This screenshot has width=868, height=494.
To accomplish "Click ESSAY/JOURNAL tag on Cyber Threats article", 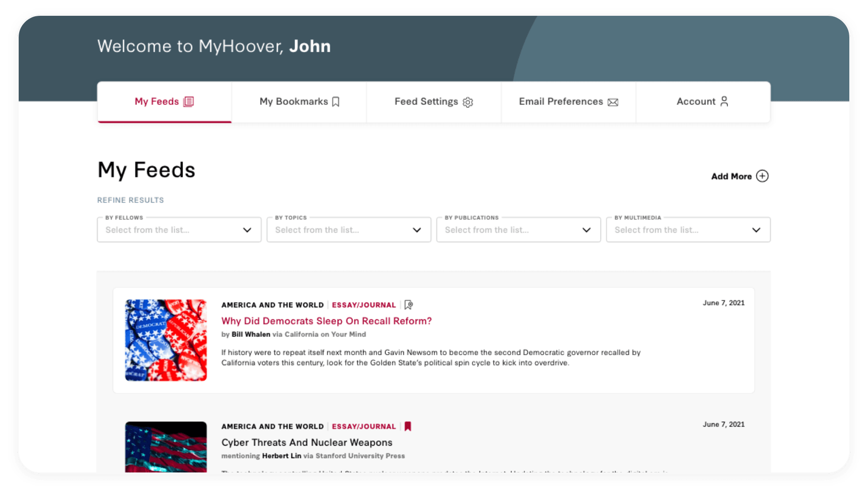I will 364,427.
